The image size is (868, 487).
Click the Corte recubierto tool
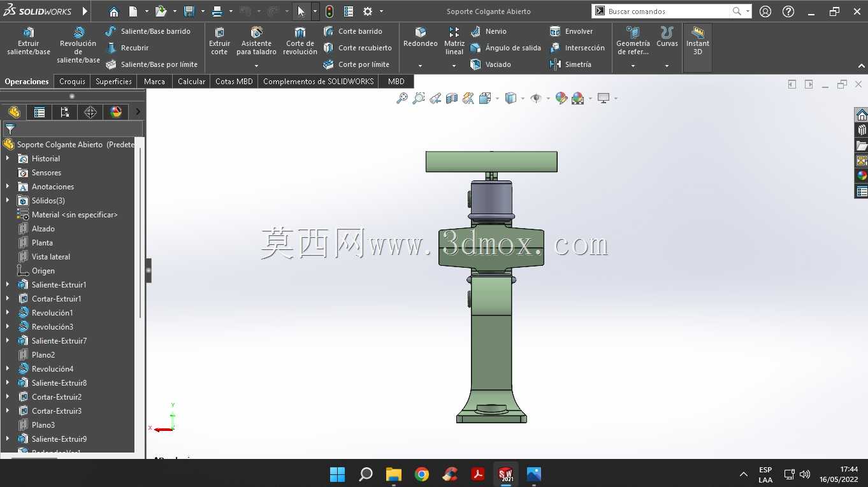pyautogui.click(x=358, y=48)
